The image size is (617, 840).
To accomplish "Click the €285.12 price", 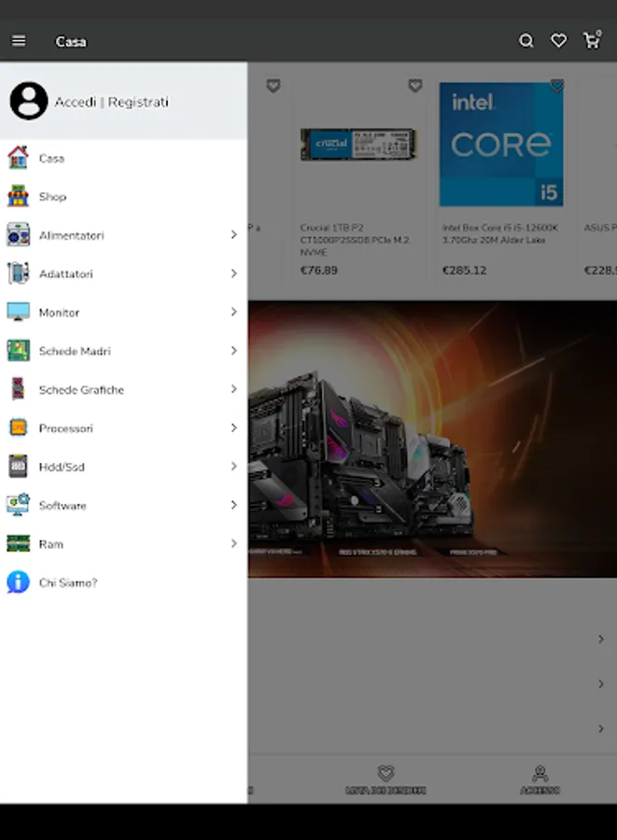I will [464, 270].
